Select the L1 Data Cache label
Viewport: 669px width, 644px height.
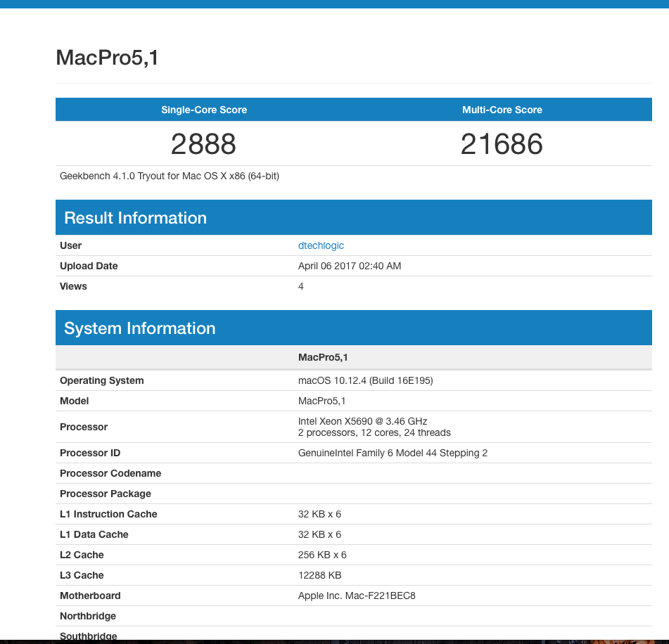pos(94,535)
